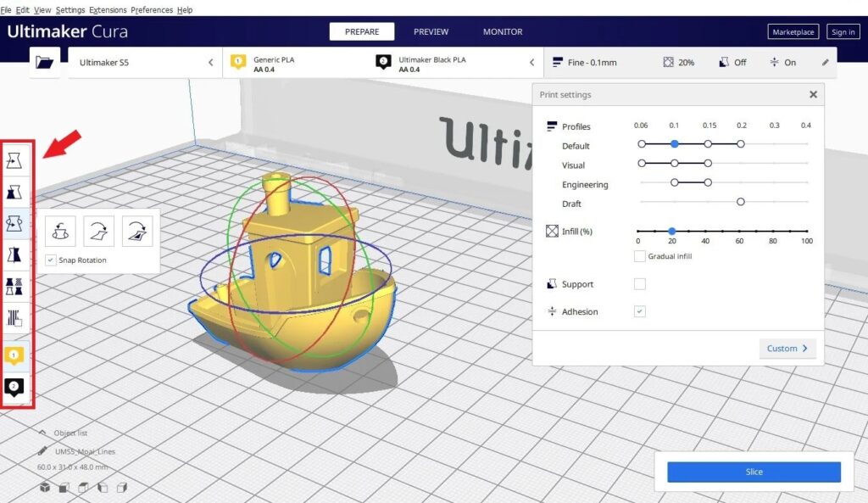Viewport: 868px width, 503px height.
Task: Open Fine - 0.1mm profile summary
Action: pyautogui.click(x=585, y=63)
